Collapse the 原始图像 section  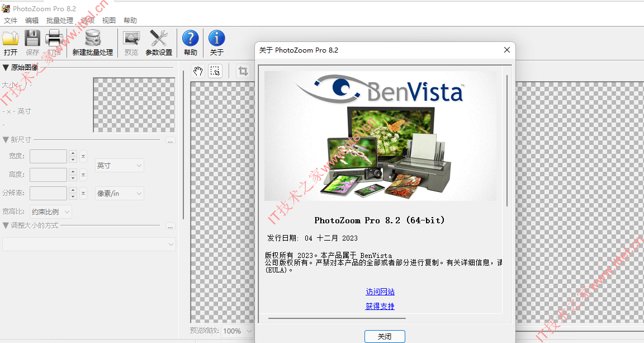[6, 68]
